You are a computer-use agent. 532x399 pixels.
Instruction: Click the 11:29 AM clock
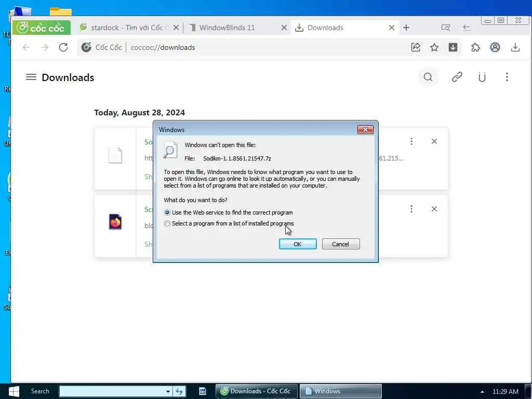click(x=505, y=391)
